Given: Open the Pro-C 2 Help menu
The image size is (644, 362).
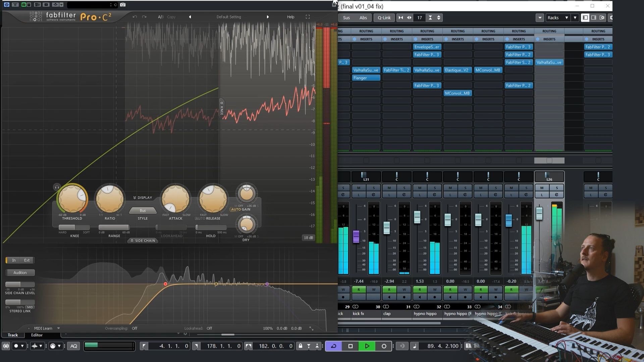Looking at the screenshot, I should click(x=290, y=17).
